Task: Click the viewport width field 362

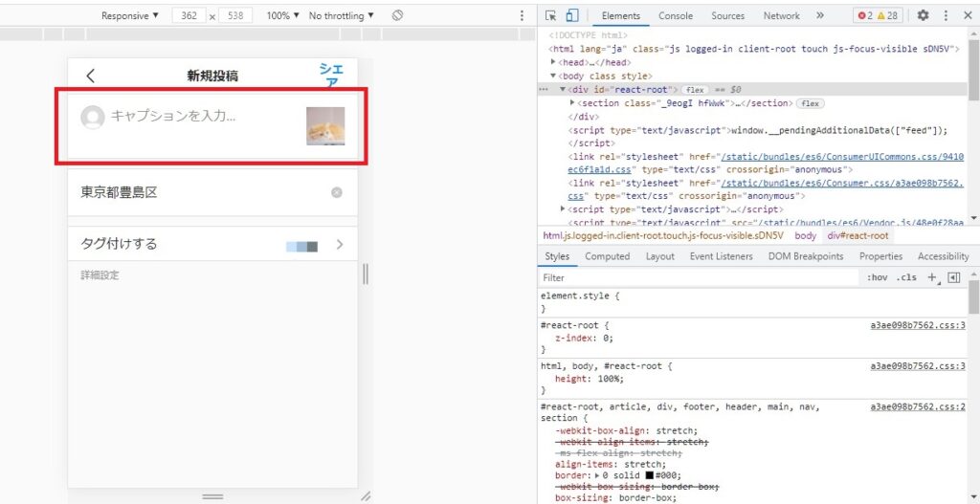Action: (x=189, y=15)
